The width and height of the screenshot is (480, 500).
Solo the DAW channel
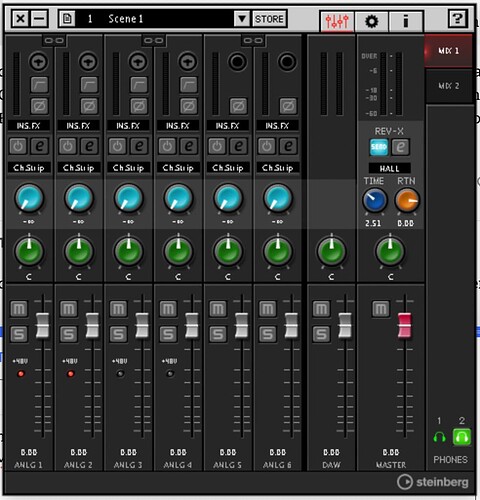(x=321, y=334)
